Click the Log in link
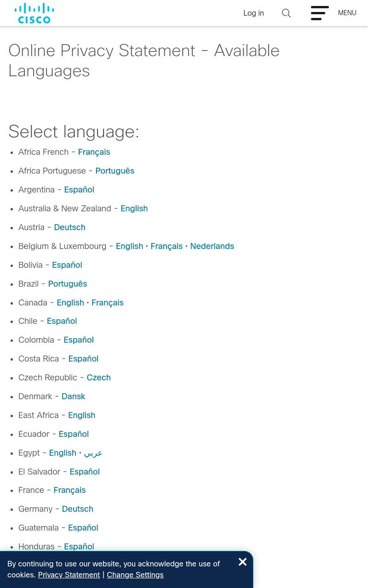This screenshot has height=588, width=368. tap(253, 13)
